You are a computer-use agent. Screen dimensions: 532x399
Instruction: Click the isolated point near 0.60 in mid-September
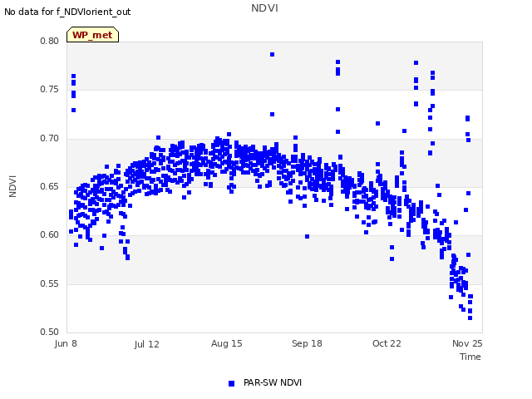(x=307, y=236)
